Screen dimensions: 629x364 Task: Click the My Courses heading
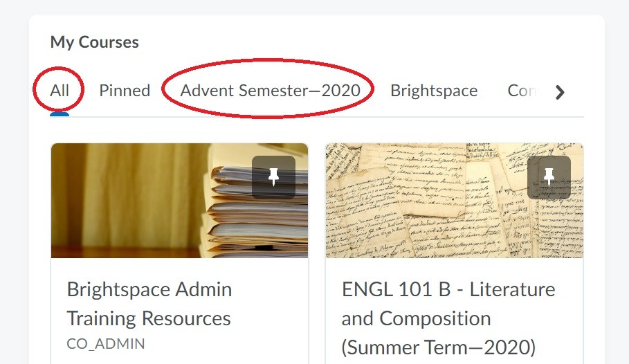click(x=95, y=42)
